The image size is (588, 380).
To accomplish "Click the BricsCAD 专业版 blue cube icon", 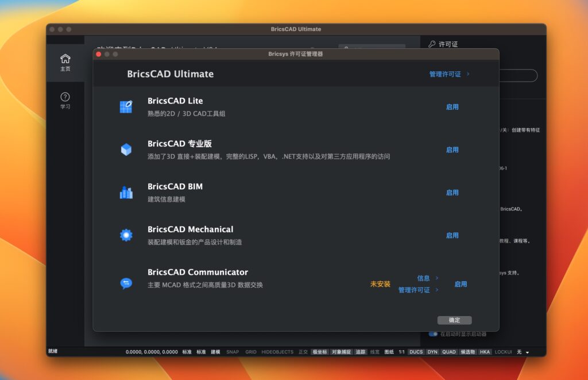I will (x=127, y=149).
